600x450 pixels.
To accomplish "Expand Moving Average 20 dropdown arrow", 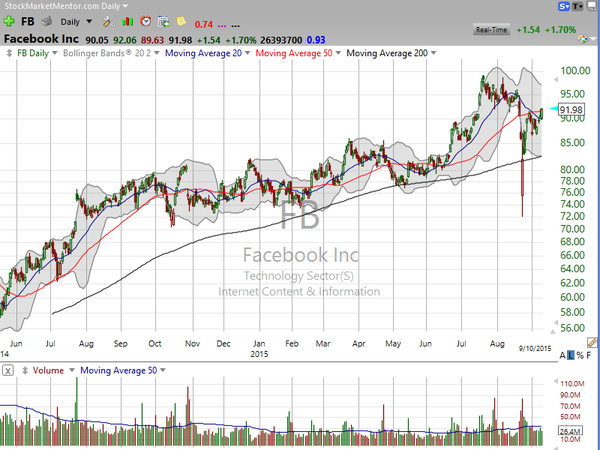I will [x=247, y=53].
